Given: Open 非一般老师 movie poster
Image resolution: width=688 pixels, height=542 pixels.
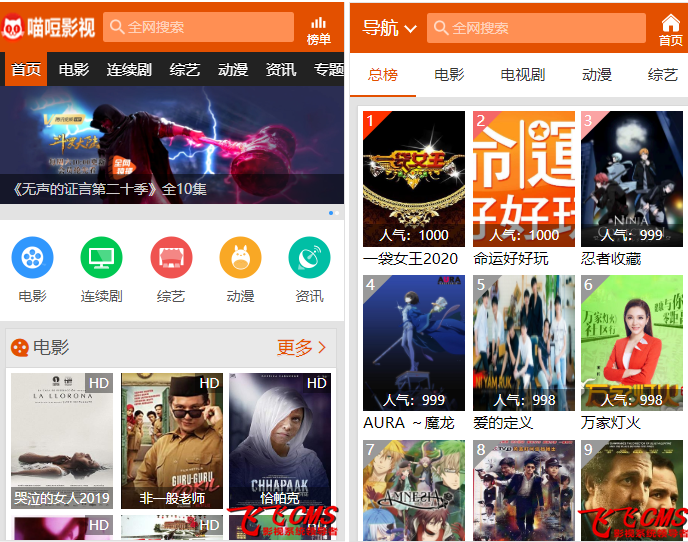Looking at the screenshot, I should pos(172,441).
